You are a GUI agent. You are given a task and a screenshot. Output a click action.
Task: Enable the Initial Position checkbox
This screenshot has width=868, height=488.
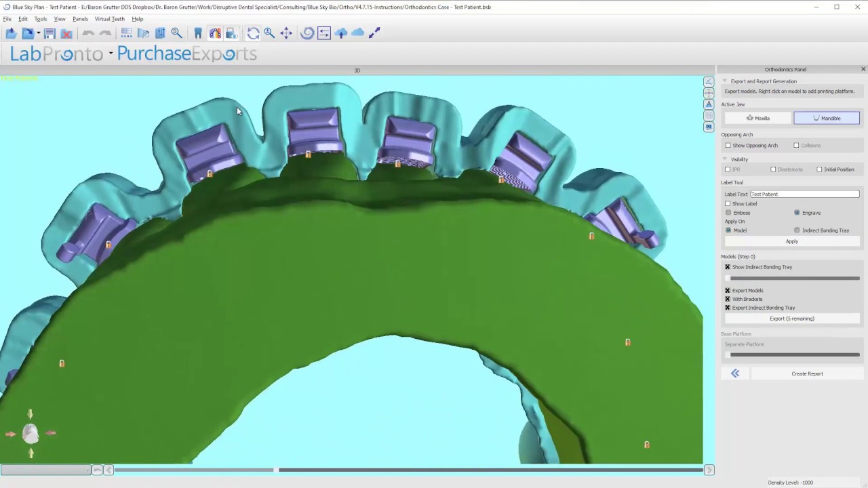(x=819, y=169)
